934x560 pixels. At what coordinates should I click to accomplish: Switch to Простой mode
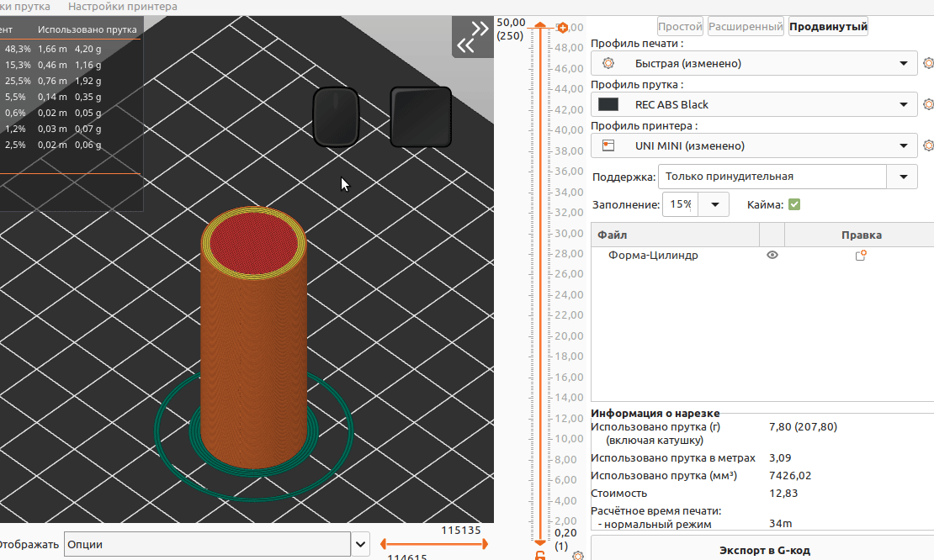click(680, 26)
